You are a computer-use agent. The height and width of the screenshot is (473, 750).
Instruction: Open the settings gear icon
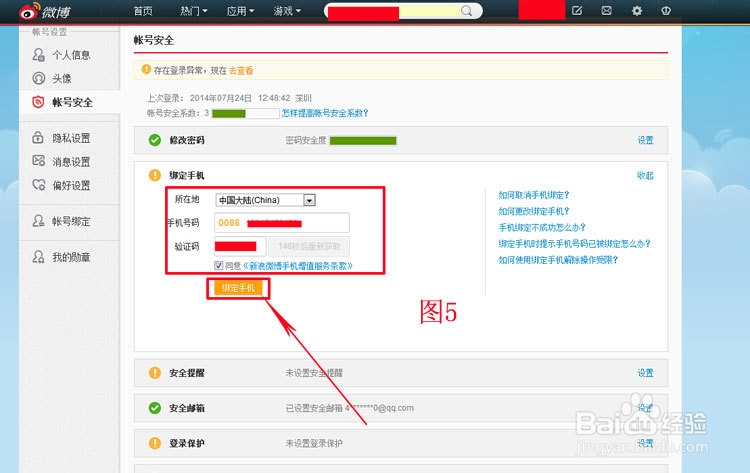click(637, 10)
